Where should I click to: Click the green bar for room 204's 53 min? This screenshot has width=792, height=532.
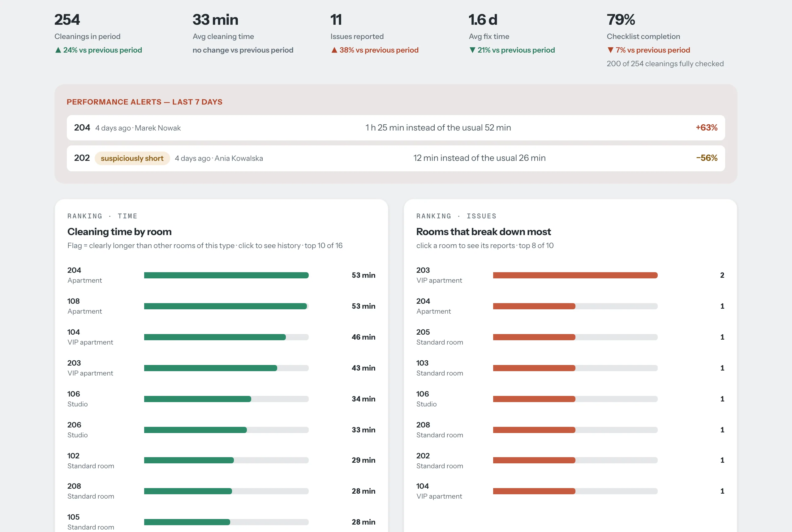coord(226,275)
